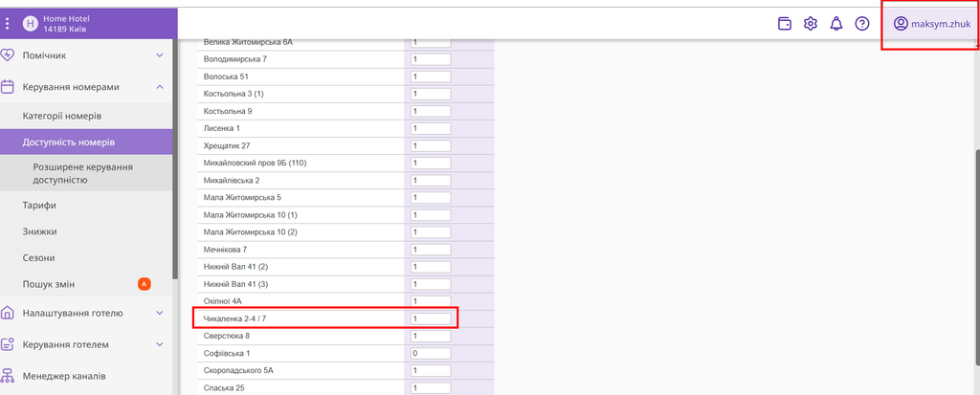The image size is (980, 395).
Task: Open the maksym.zhuk account menu
Action: click(x=930, y=24)
